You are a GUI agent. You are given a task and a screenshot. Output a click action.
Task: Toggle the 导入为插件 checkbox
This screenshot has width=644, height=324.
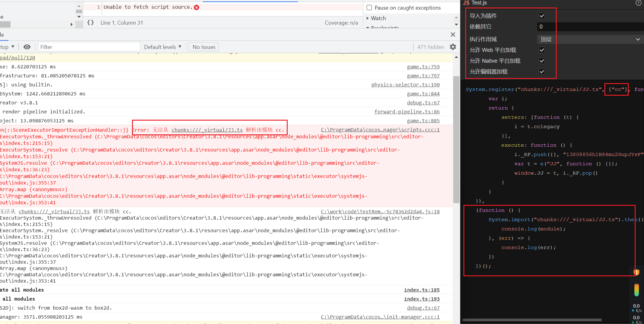(x=542, y=16)
